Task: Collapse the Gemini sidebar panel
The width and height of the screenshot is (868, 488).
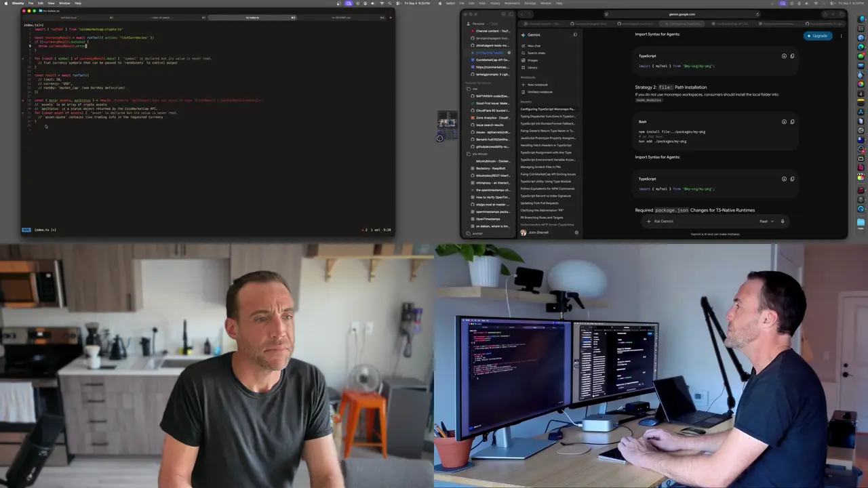Action: click(x=575, y=35)
